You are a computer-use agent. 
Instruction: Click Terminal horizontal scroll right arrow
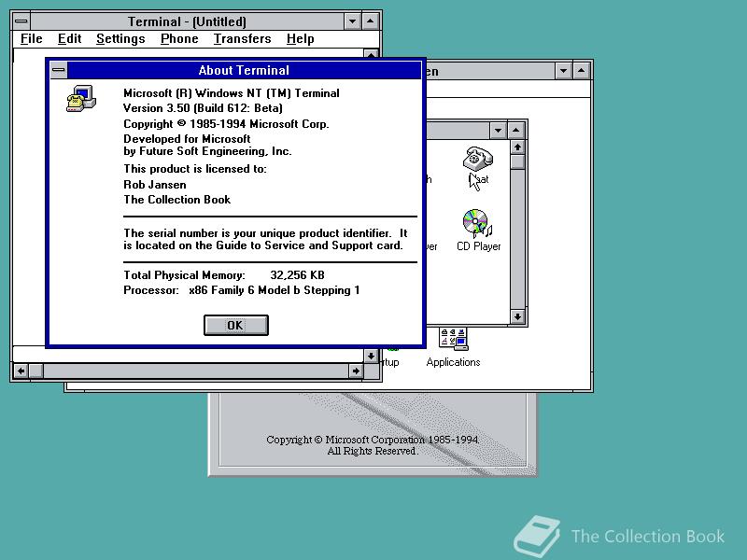[x=356, y=371]
